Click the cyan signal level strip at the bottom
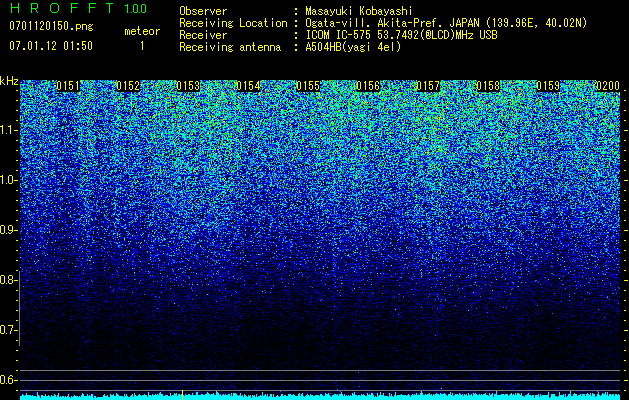Image resolution: width=629 pixels, height=400 pixels. [320, 397]
